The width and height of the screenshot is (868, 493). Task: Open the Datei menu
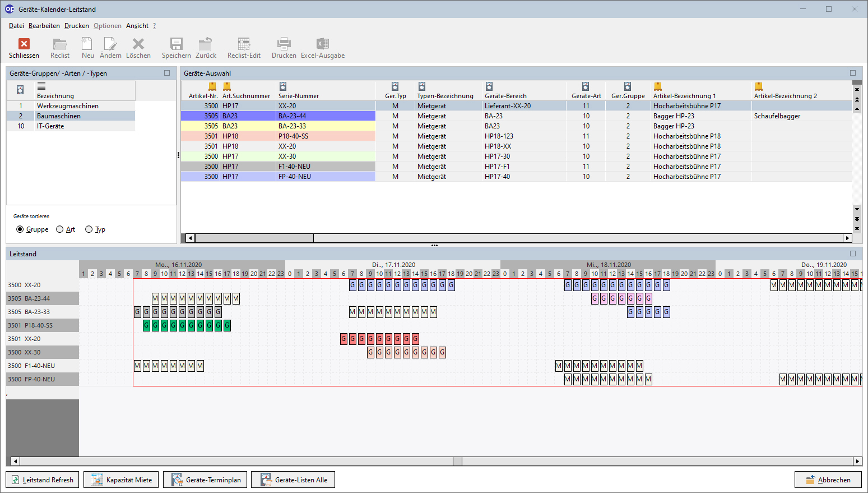[16, 26]
